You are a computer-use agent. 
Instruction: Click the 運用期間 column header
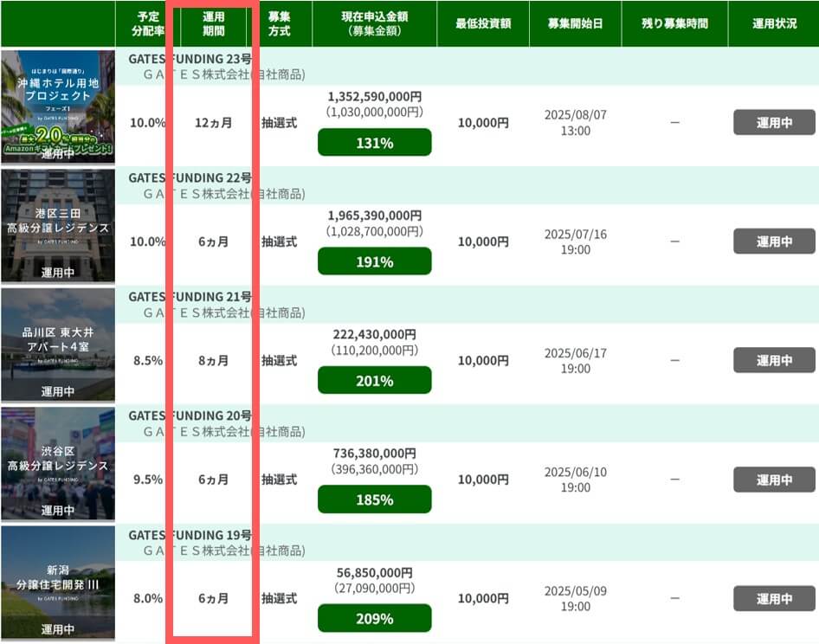[213, 23]
